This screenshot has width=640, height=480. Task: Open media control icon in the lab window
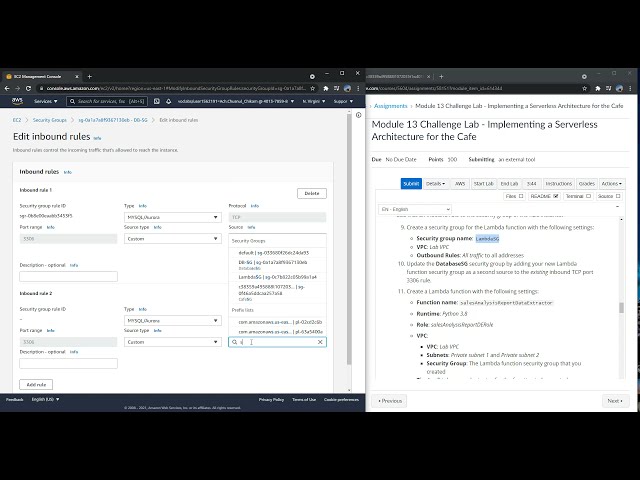[609, 88]
